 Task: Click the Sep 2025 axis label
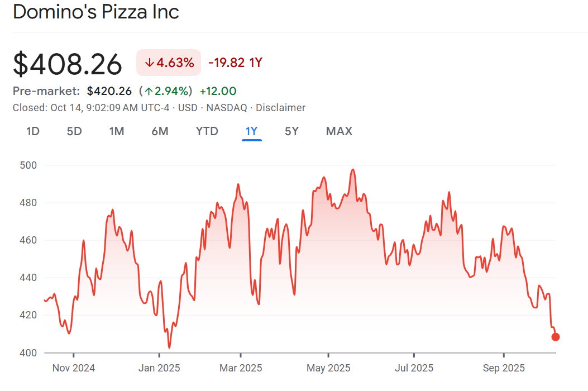pyautogui.click(x=504, y=368)
